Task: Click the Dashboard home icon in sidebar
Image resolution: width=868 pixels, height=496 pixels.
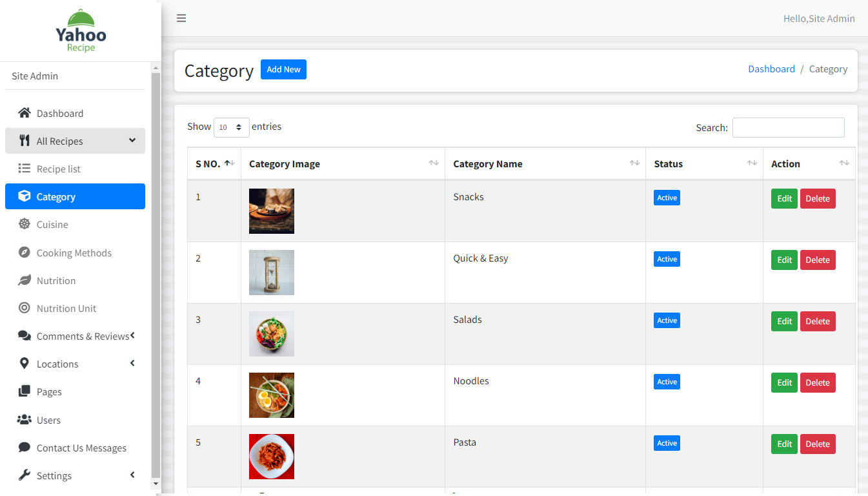Action: (x=25, y=113)
